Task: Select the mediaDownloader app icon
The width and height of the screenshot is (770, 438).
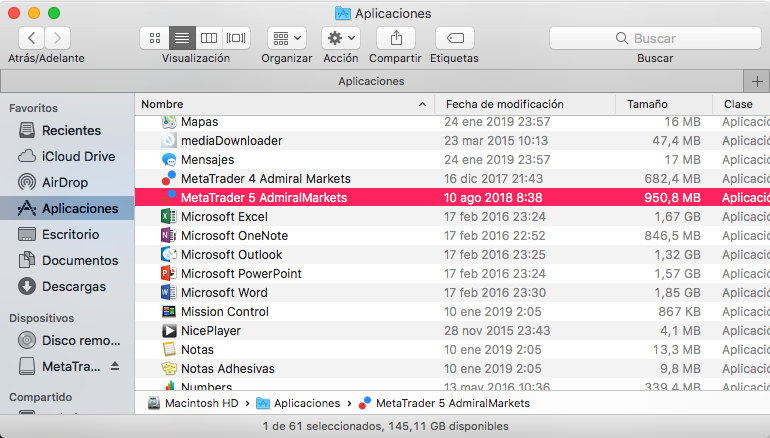Action: click(169, 140)
